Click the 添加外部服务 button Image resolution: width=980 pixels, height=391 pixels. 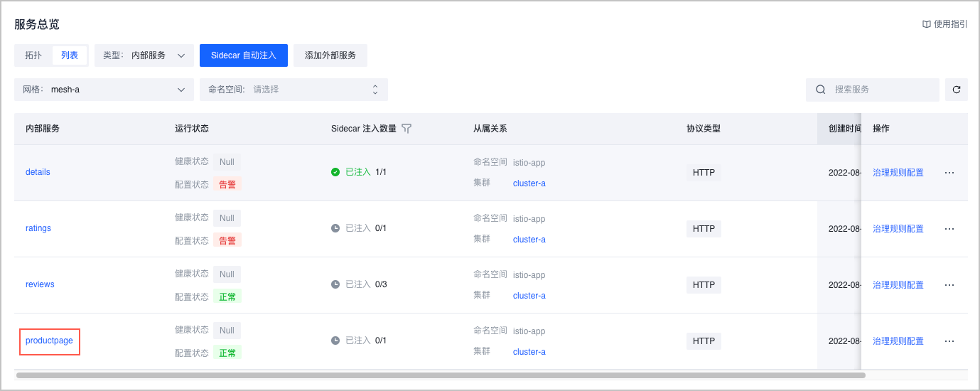330,55
